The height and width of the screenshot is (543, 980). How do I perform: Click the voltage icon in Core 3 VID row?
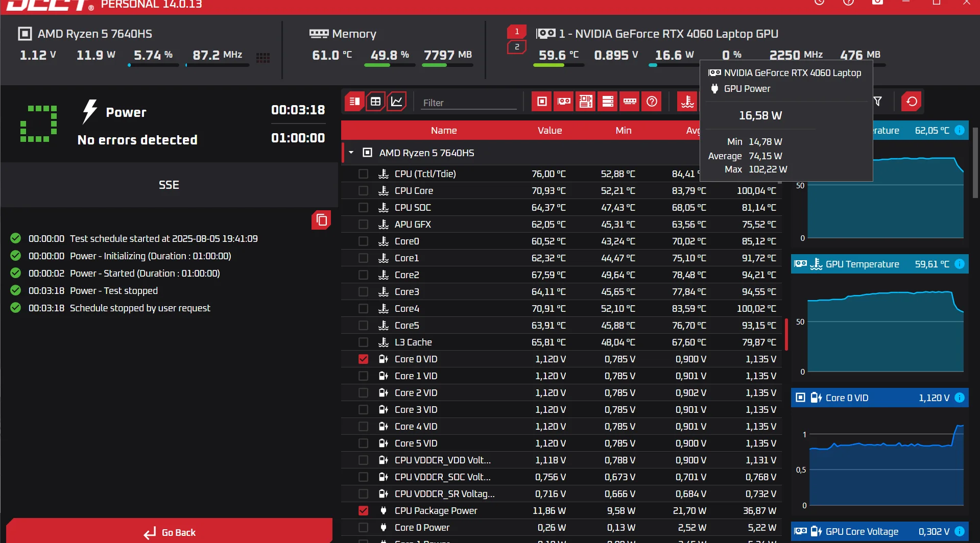coord(384,409)
